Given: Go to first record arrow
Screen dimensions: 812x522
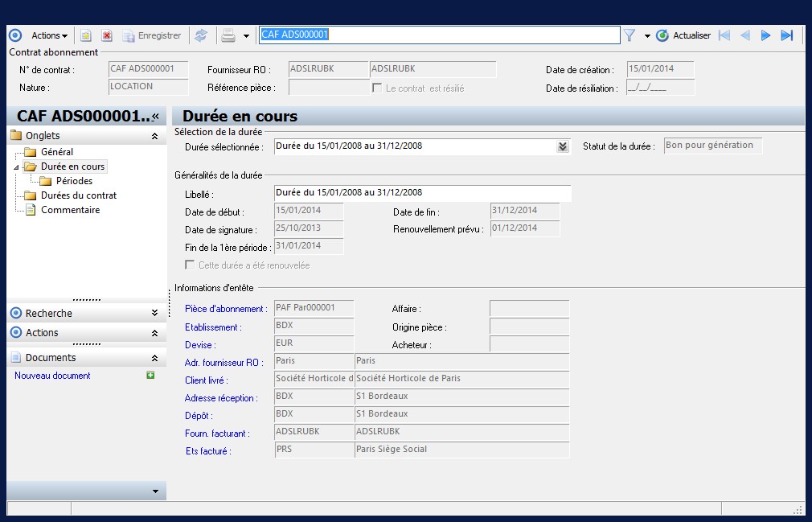Looking at the screenshot, I should point(724,35).
